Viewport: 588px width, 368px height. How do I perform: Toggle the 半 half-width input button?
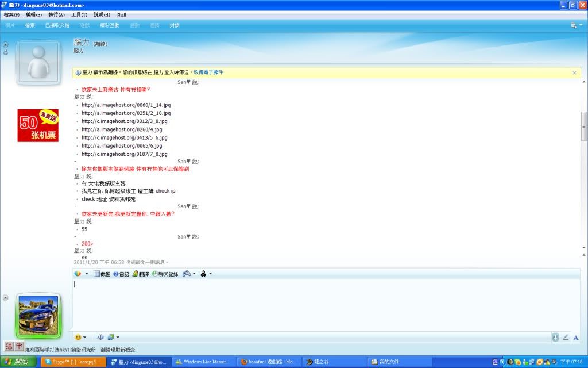19,346
